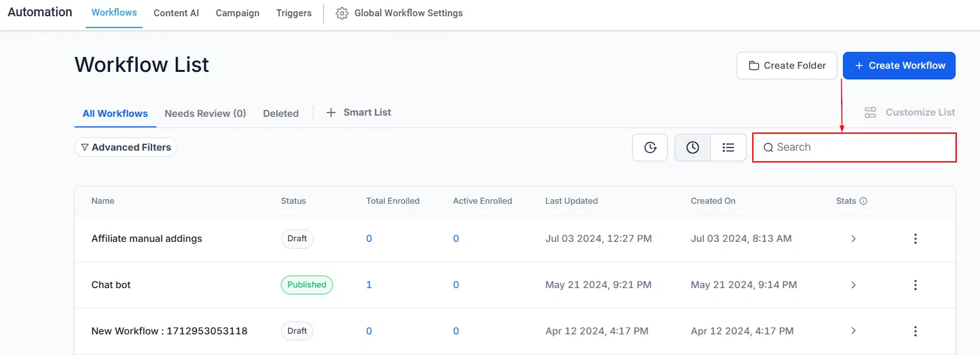Open the Workflows tab
This screenshot has height=355, width=980.
[x=114, y=13]
